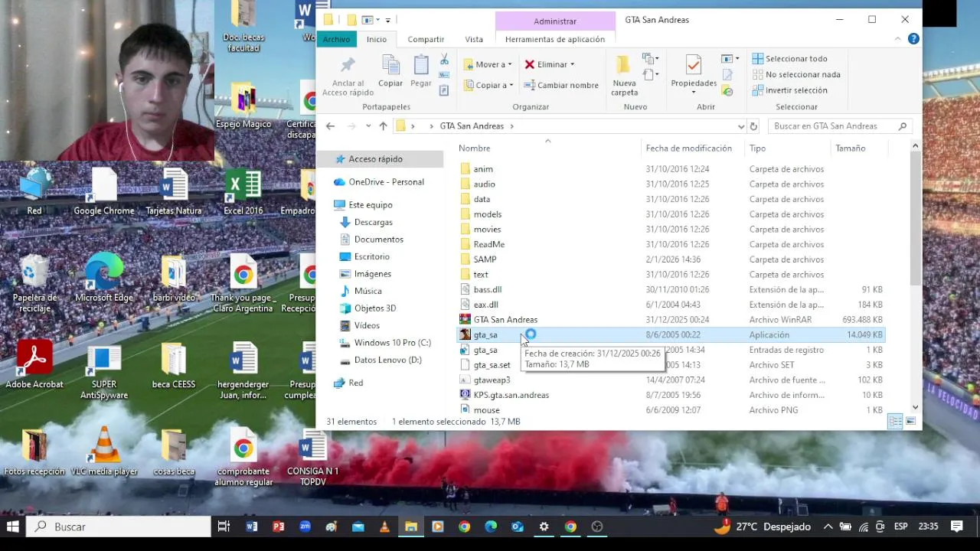Open Explorer help question mark icon
980x551 pixels.
click(913, 39)
